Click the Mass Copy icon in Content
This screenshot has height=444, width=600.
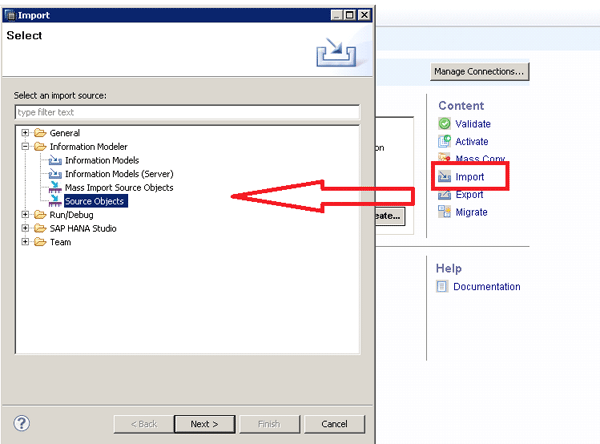[x=444, y=157]
